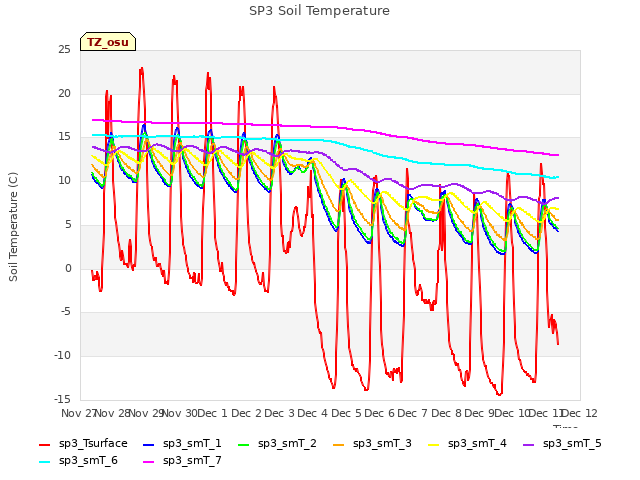
Task: Click the y-axis tick label -5
Action: coord(65,312)
